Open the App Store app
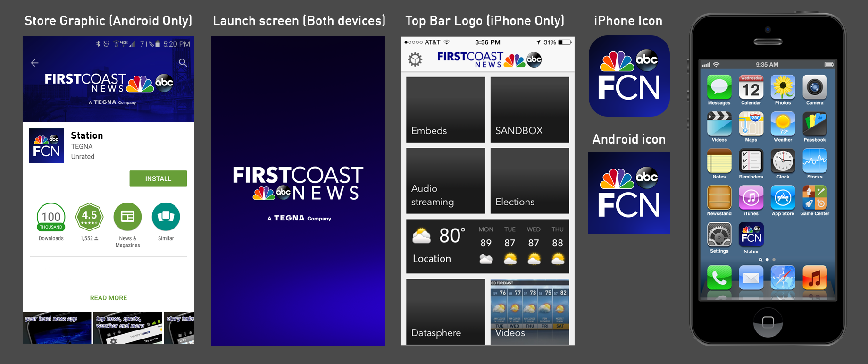Viewport: 868px width, 364px height. click(x=783, y=197)
